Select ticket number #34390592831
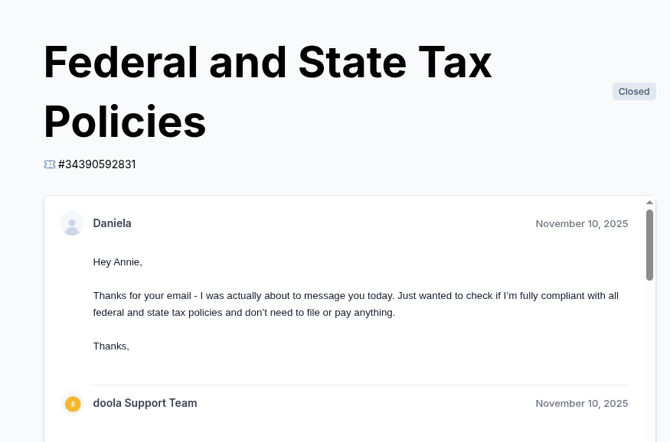The height and width of the screenshot is (442, 670). [97, 164]
